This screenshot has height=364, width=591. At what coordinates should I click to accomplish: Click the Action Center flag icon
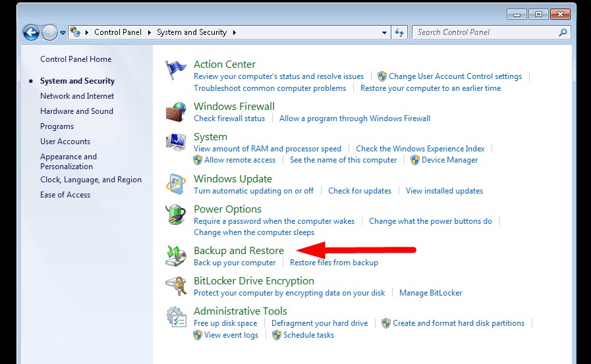[176, 70]
